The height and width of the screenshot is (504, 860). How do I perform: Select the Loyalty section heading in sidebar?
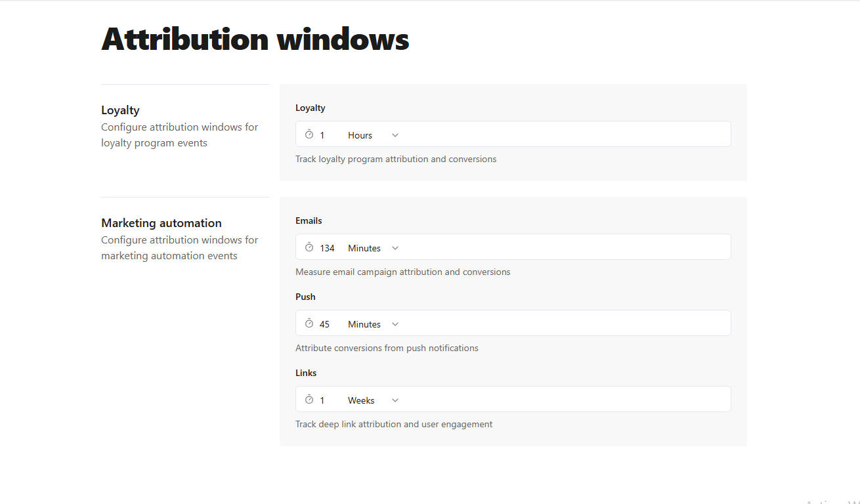point(120,110)
